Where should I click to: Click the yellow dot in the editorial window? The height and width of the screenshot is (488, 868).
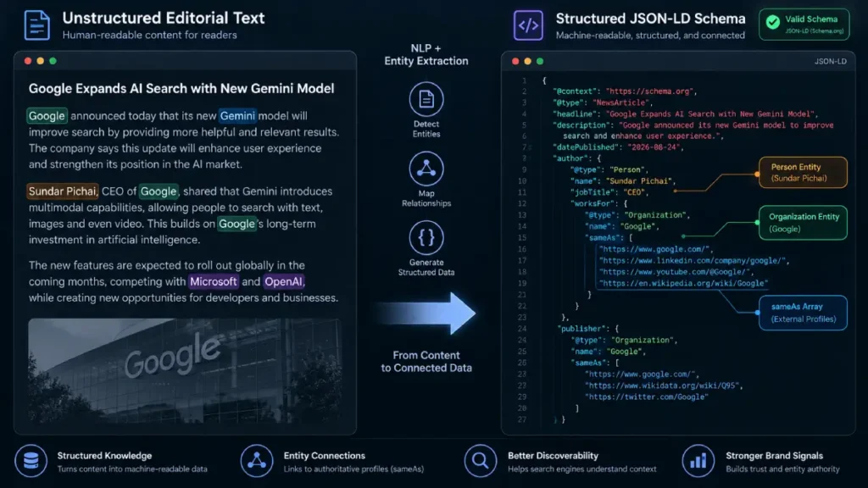[x=41, y=61]
